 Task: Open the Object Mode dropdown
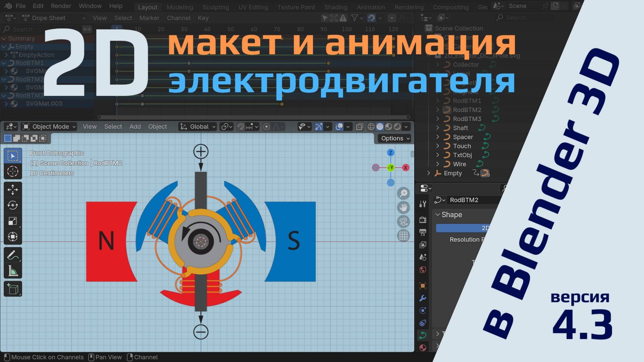click(x=49, y=127)
